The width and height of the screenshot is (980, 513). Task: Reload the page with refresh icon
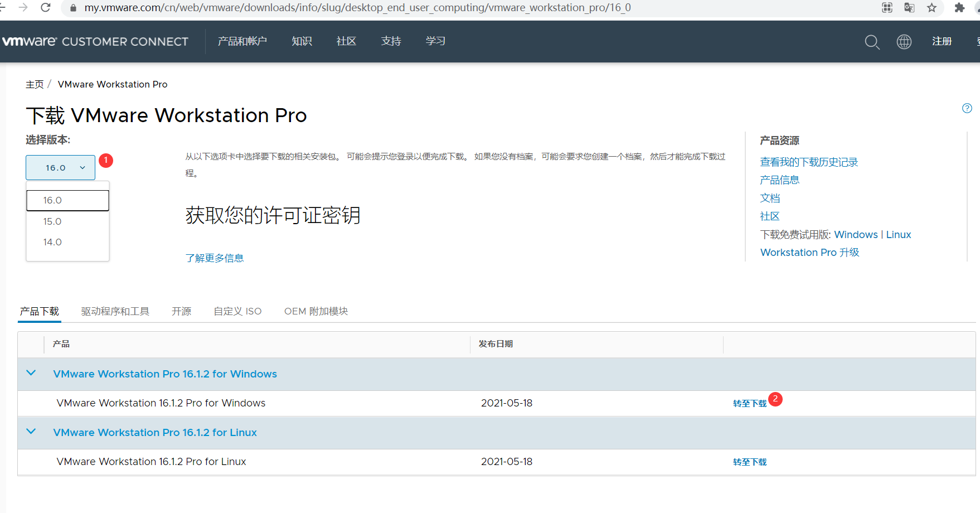click(x=46, y=7)
